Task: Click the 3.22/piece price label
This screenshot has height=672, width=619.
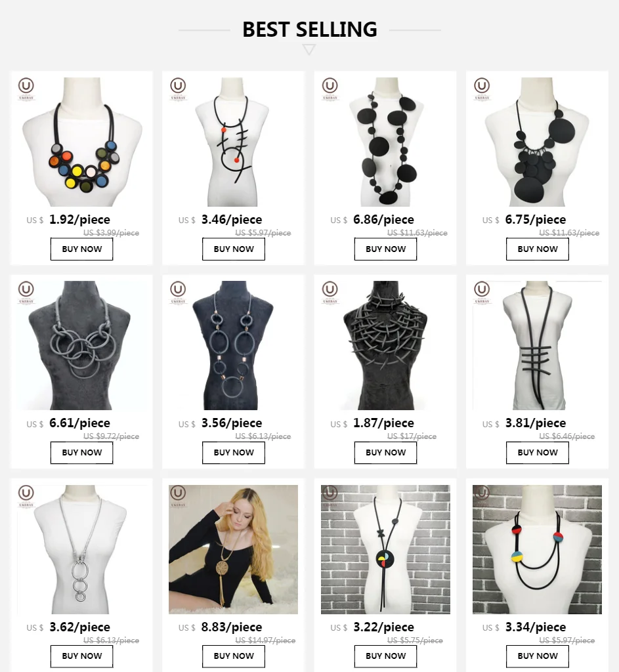Action: point(383,627)
